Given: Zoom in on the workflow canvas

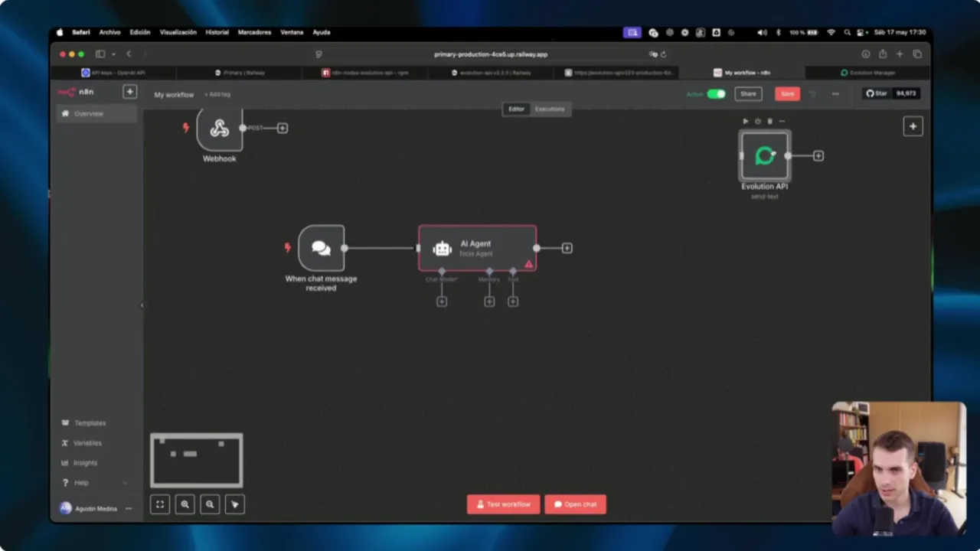Looking at the screenshot, I should (185, 504).
